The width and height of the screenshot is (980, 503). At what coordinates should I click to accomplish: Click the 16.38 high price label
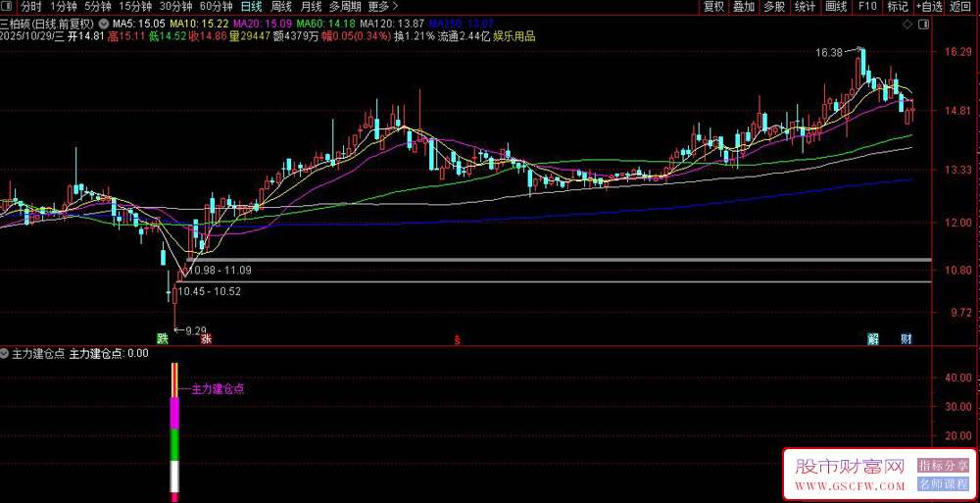[x=829, y=53]
